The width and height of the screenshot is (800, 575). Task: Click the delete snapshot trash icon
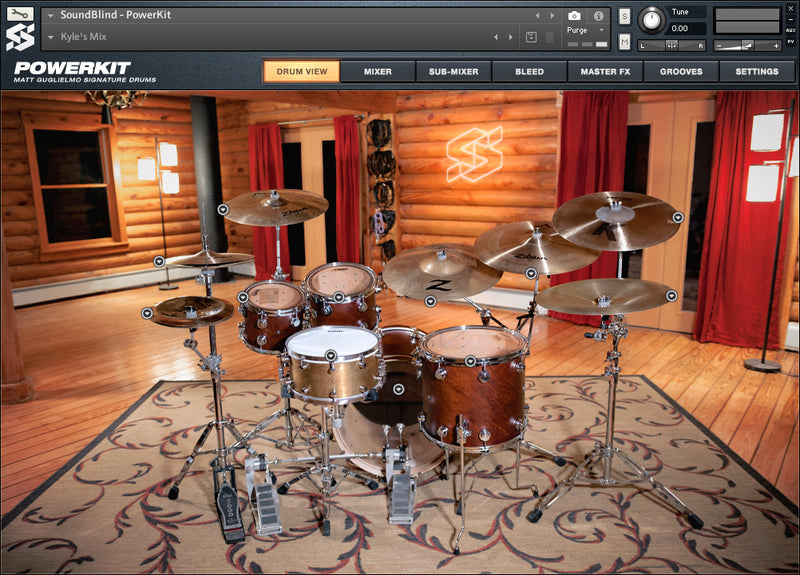[x=549, y=37]
